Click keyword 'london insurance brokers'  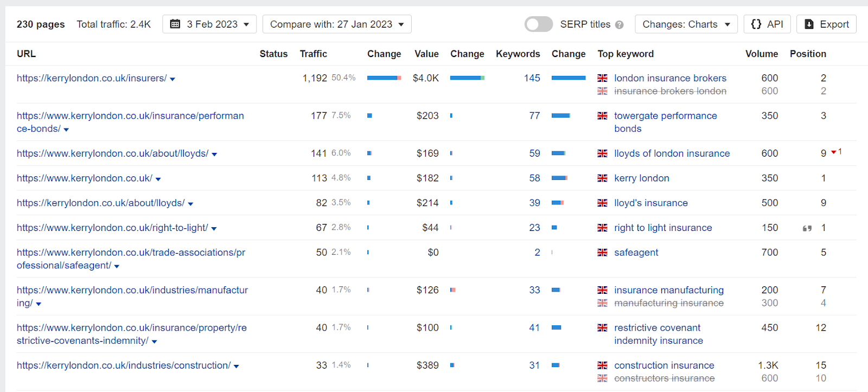[670, 78]
